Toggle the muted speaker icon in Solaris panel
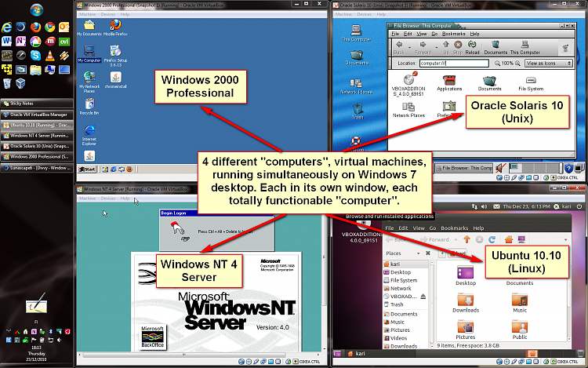Image resolution: width=588 pixels, height=368 pixels. 500,168
